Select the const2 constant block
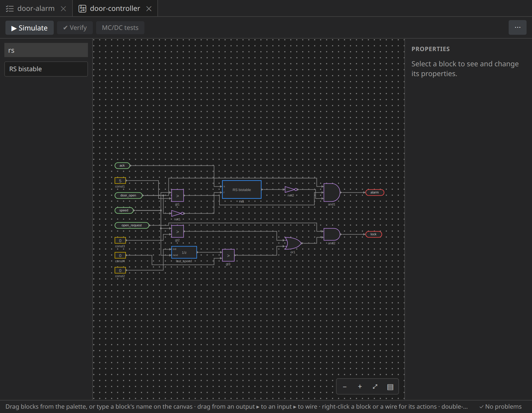 (x=120, y=270)
